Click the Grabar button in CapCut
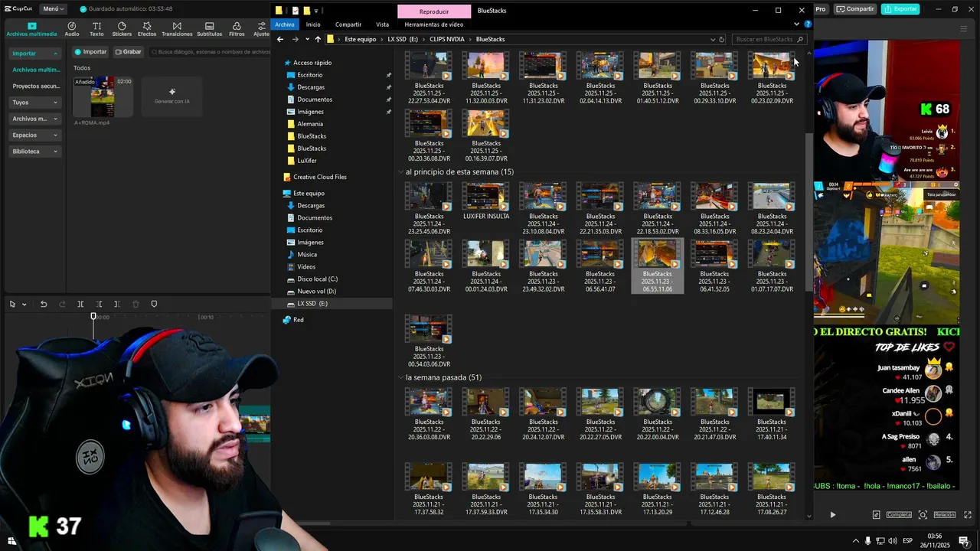Viewport: 980px width, 551px height. click(x=128, y=52)
